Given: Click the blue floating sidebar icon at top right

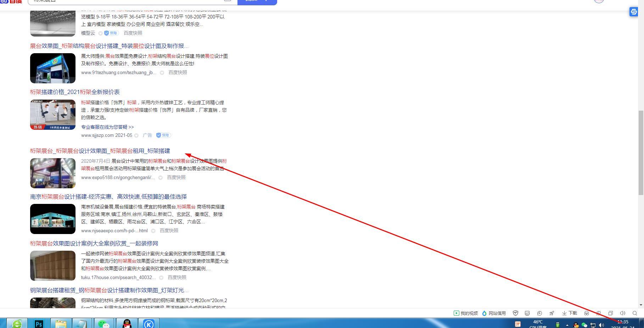Looking at the screenshot, I should (x=634, y=12).
